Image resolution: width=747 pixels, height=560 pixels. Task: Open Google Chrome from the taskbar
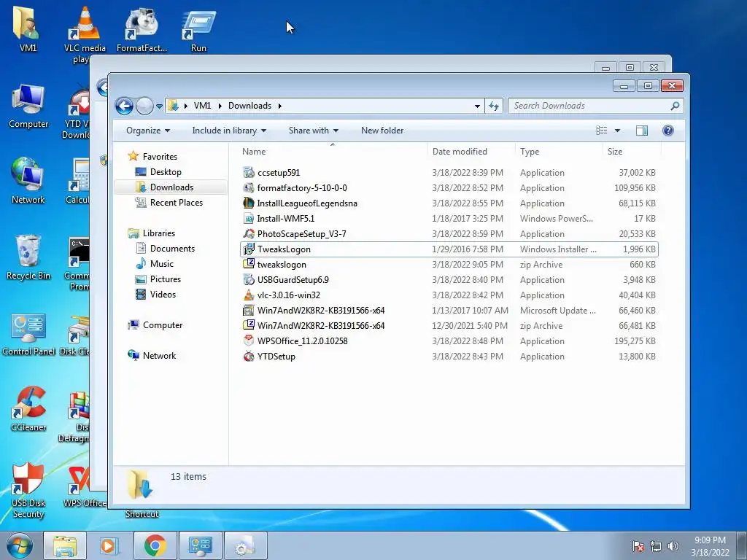[155, 545]
